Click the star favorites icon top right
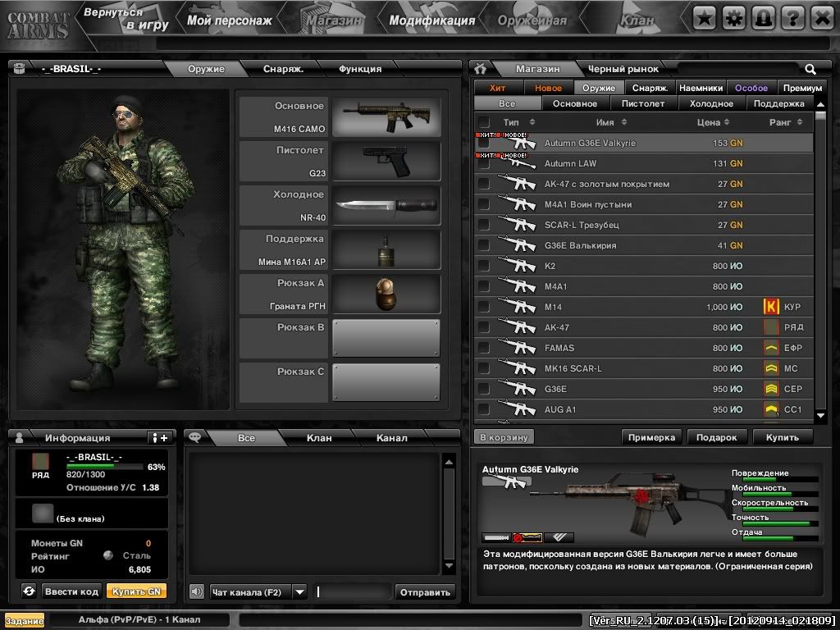 704,16
